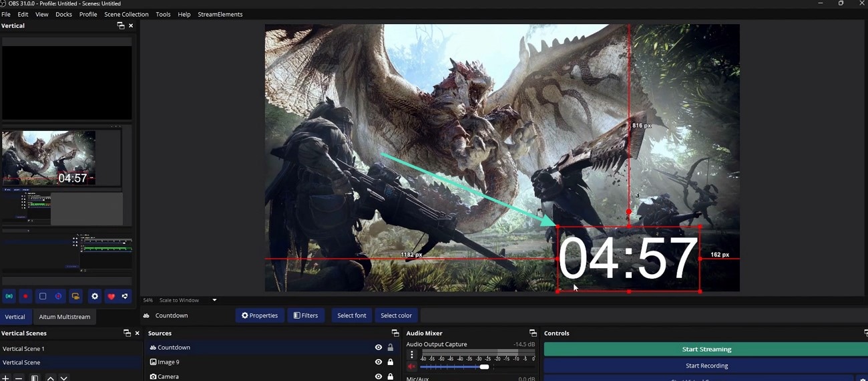
Task: Click the red record icon in Vertical dock
Action: [x=25, y=296]
